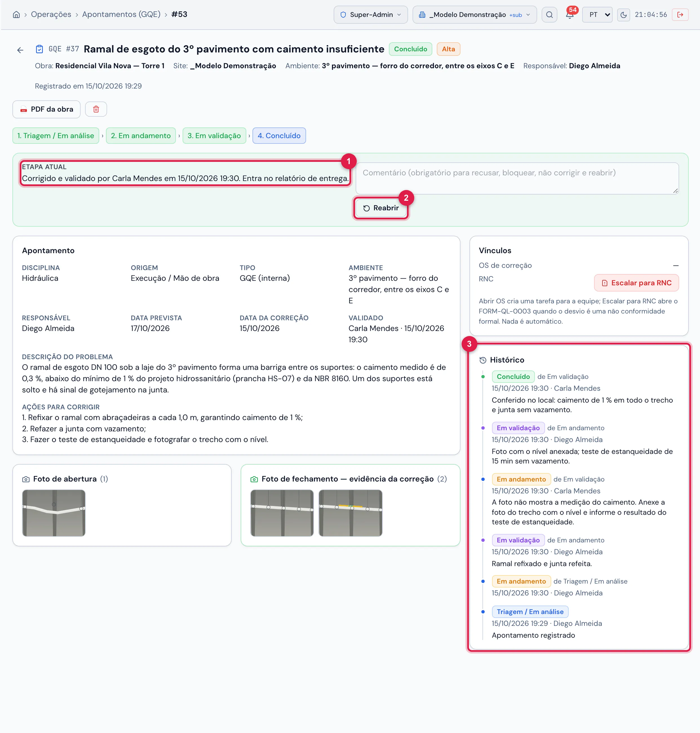Click the PDF da obra button
700x733 pixels.
[47, 109]
